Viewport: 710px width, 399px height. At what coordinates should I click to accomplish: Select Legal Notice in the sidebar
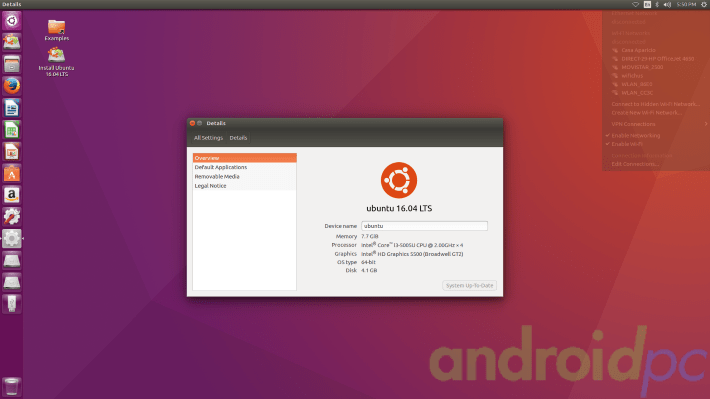pyautogui.click(x=245, y=186)
